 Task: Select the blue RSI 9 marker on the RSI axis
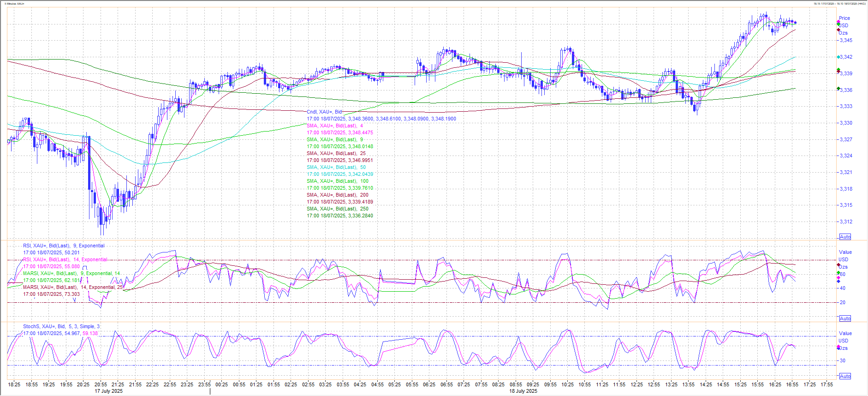tap(838, 281)
